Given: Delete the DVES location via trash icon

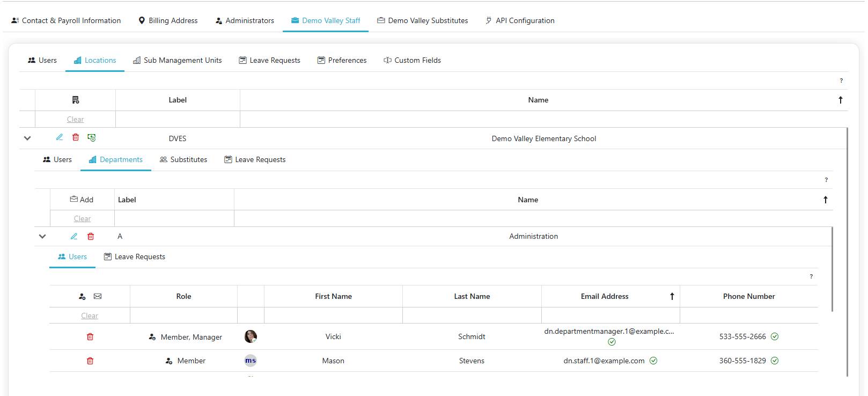Looking at the screenshot, I should point(76,137).
